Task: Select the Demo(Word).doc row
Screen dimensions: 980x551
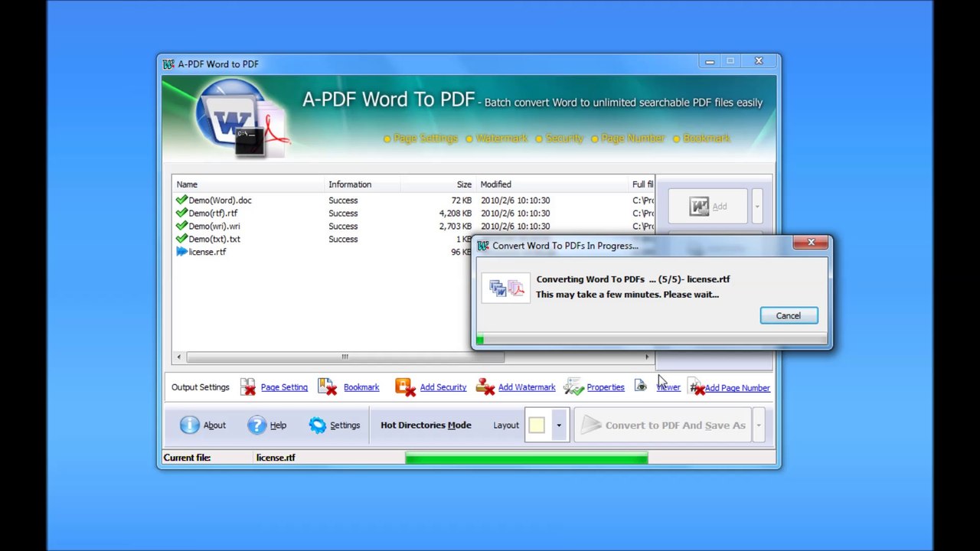Action: pyautogui.click(x=413, y=201)
